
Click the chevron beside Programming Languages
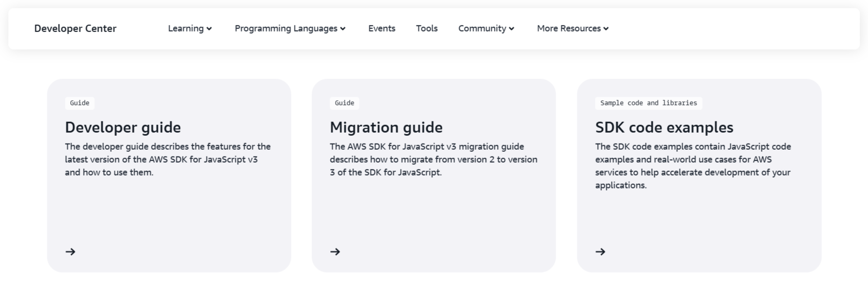[343, 29]
